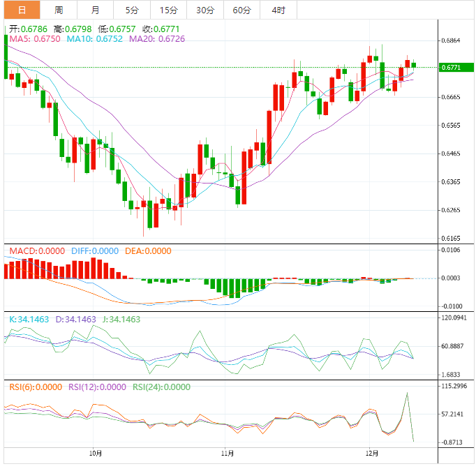
Task: Click the 60.8887 KDJ axis label
Action: click(x=452, y=346)
